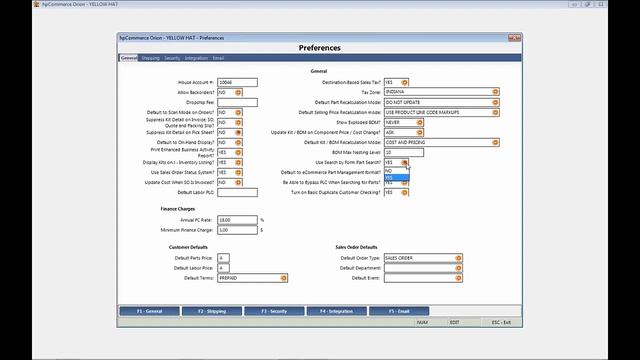Click the Sales Order Defaults section heading

pyautogui.click(x=356, y=247)
